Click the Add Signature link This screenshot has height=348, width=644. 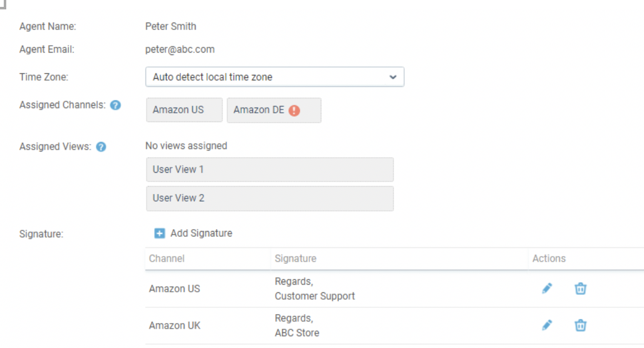click(x=201, y=233)
